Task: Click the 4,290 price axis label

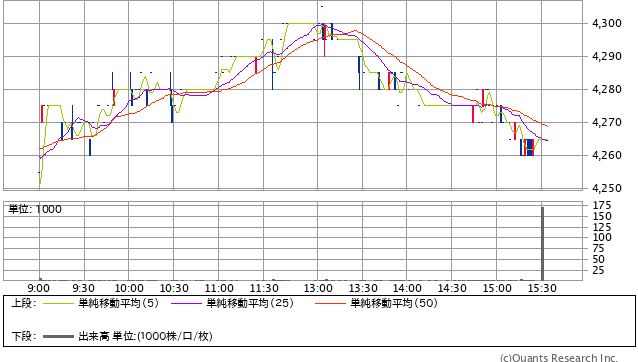Action: click(x=607, y=56)
